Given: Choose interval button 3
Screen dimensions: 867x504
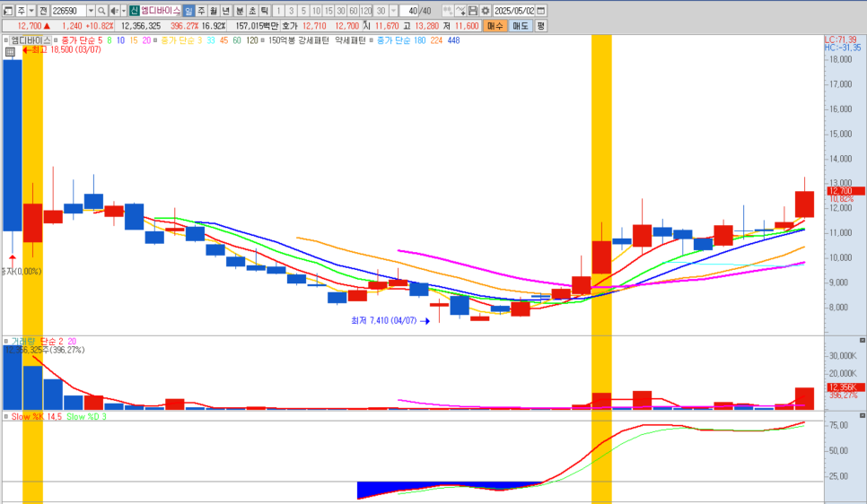Looking at the screenshot, I should click(291, 11).
